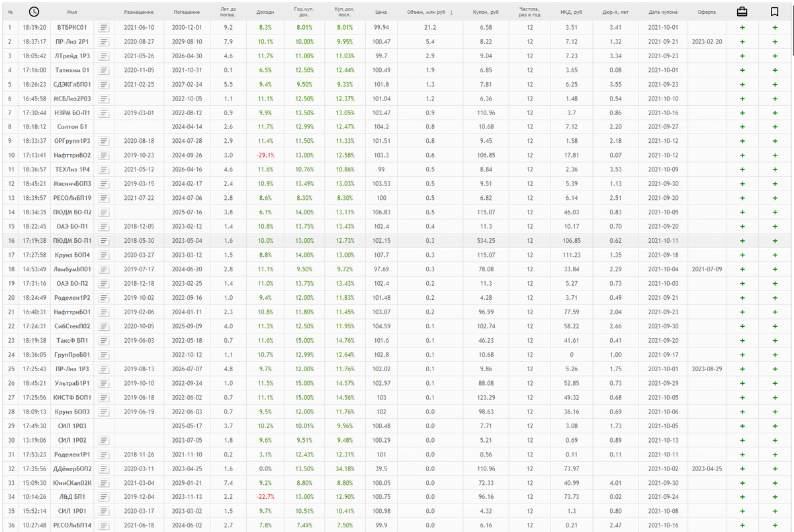Image resolution: width=794 pixels, height=532 pixels.
Task: Add ПЮДМ БО-П2 to portfolio via briefcase-column plus
Action: pyautogui.click(x=742, y=212)
